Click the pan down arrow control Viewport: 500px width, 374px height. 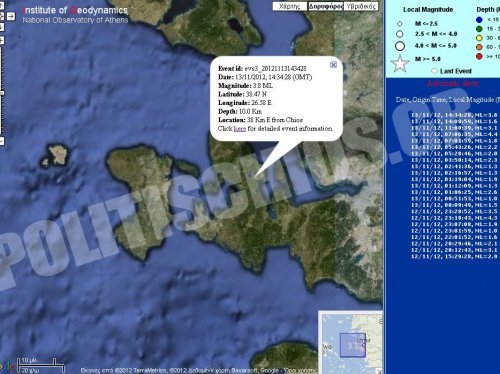(1, 27)
